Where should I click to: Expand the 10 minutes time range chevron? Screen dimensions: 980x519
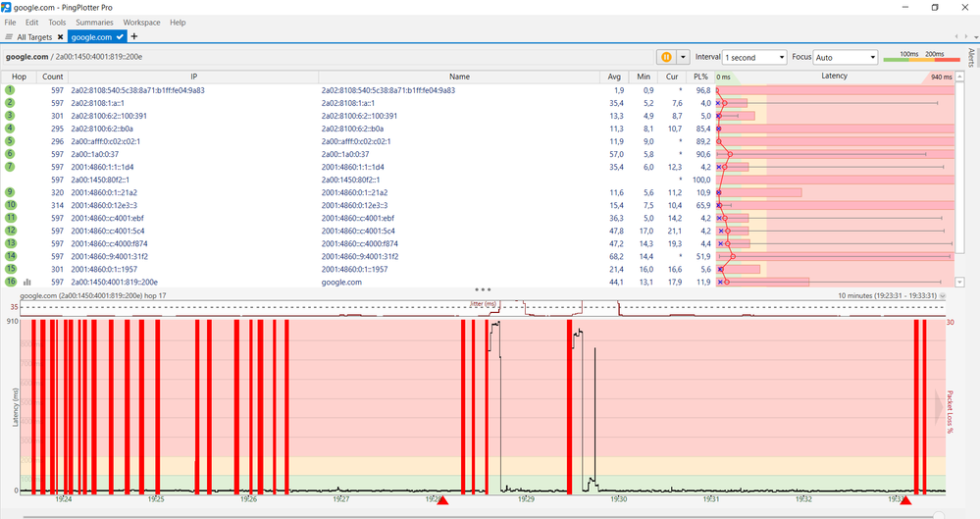(x=943, y=295)
